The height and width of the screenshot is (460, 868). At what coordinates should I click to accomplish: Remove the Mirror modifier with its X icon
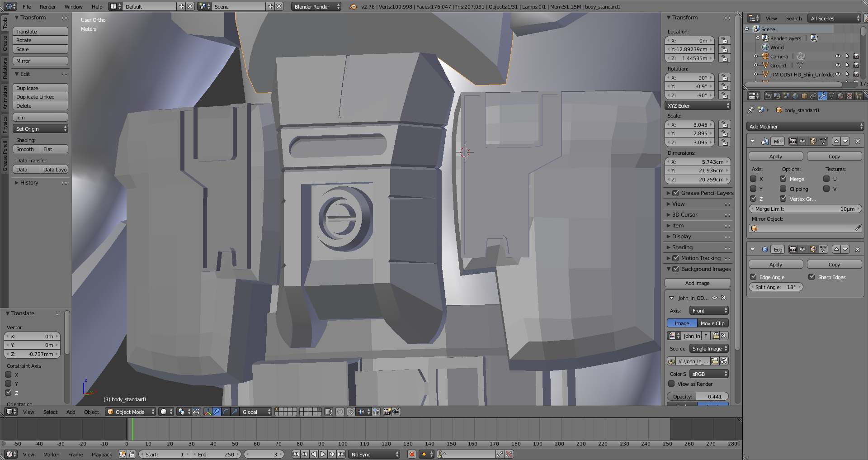point(858,141)
